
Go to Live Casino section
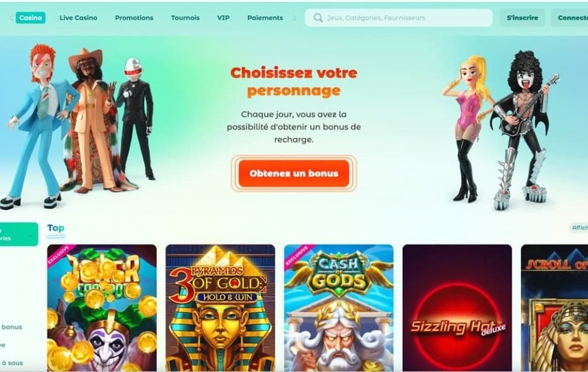[78, 18]
